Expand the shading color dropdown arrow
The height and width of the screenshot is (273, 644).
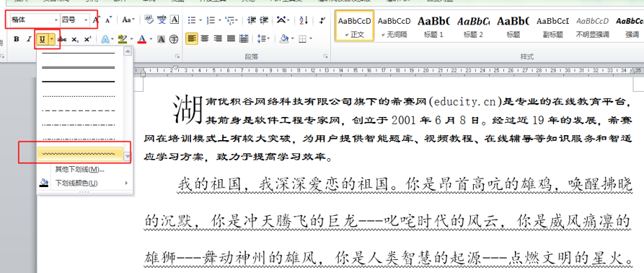pyautogui.click(x=292, y=39)
